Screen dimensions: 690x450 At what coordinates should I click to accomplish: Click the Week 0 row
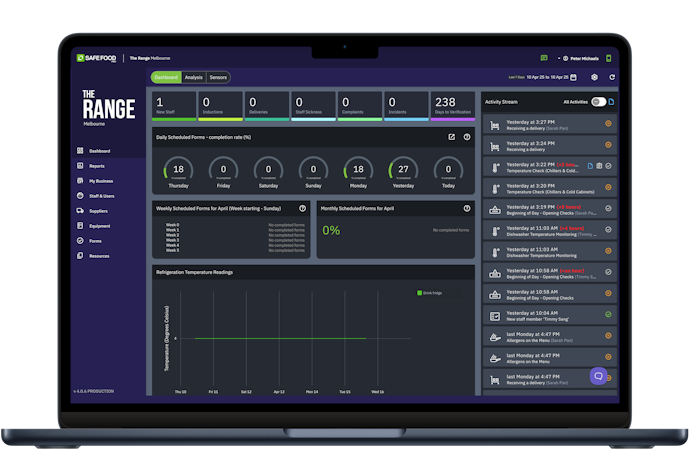[235, 225]
